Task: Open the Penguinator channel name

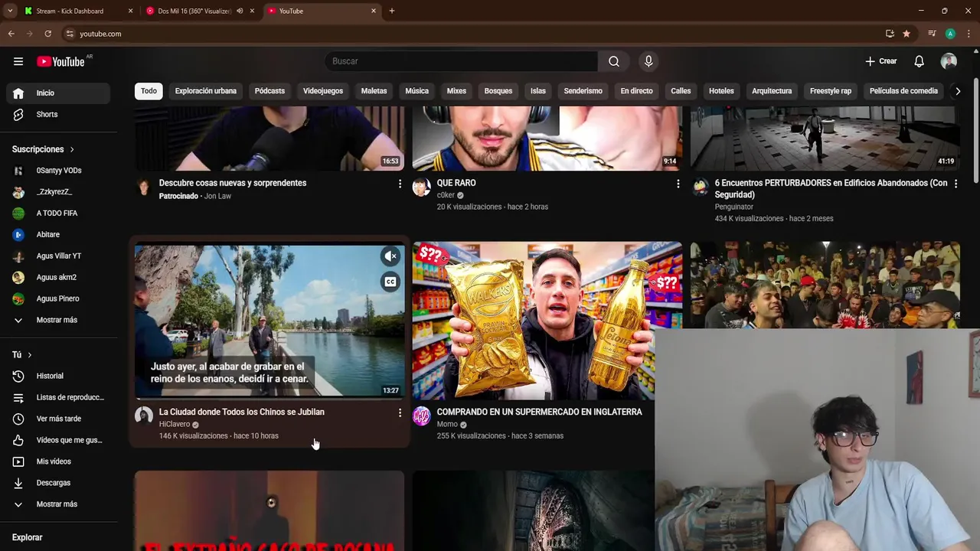Action: (x=733, y=207)
